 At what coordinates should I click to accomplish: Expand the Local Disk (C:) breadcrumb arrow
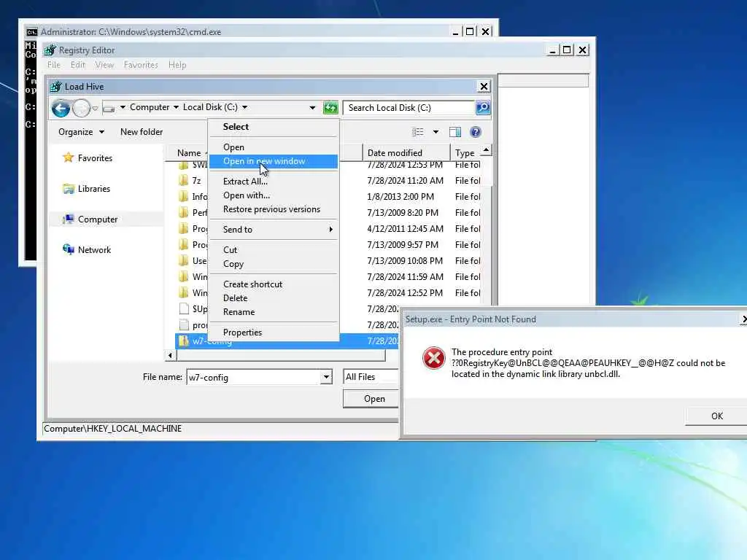244,107
